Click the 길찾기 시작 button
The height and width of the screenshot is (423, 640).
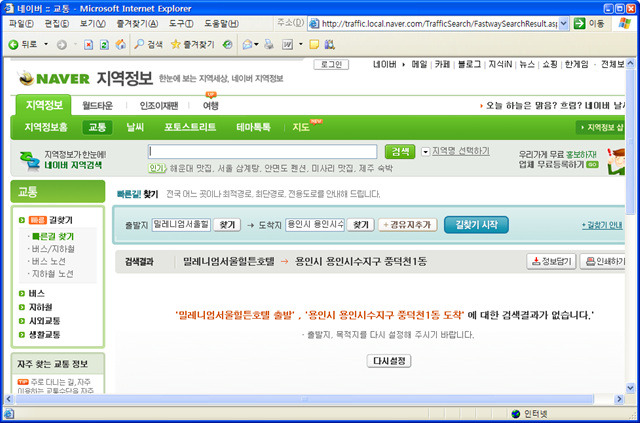click(x=476, y=225)
